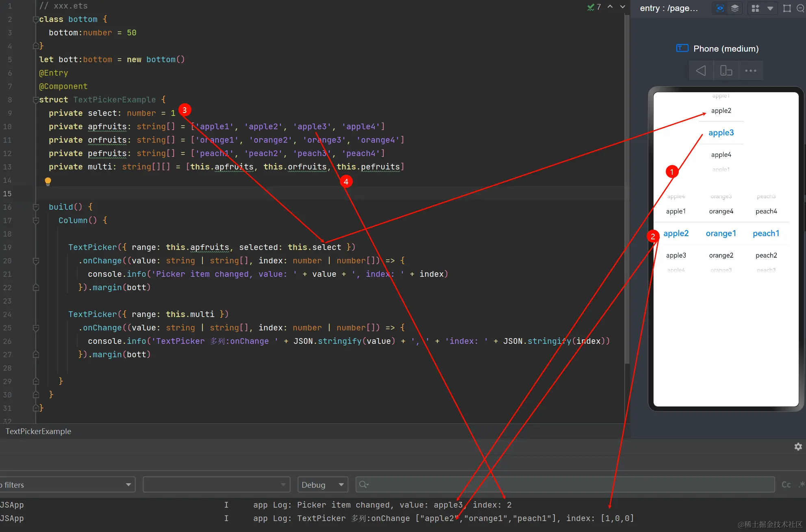Click the fit-to-frame icon in previewer toolbar
Image resolution: width=806 pixels, height=532 pixels.
click(x=787, y=8)
